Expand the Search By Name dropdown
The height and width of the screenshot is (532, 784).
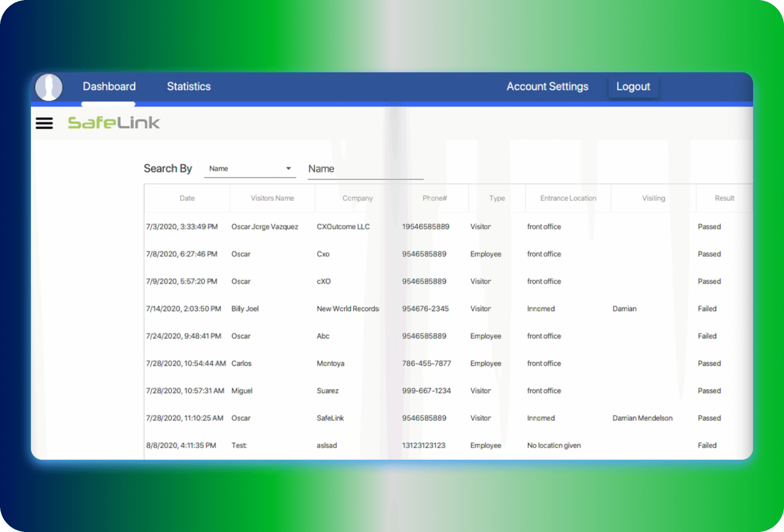click(250, 169)
